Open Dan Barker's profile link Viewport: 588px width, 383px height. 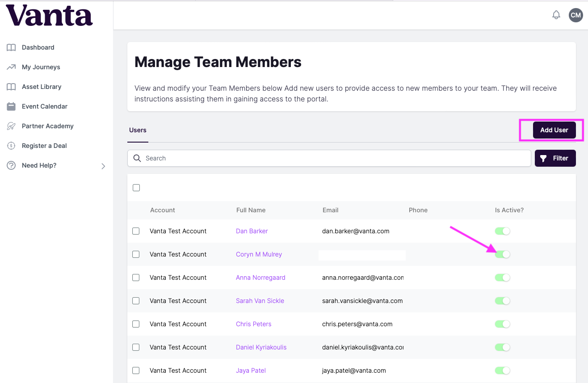pos(252,231)
